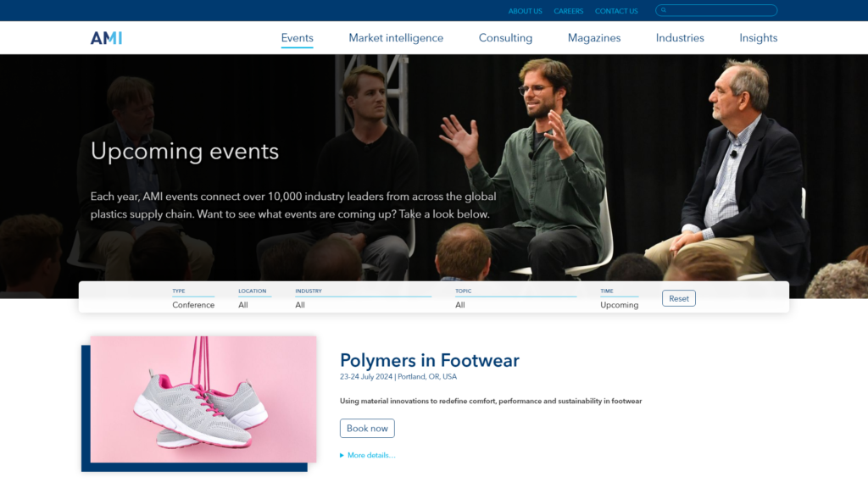Image resolution: width=868 pixels, height=488 pixels.
Task: Click the search magnifier icon
Action: click(x=663, y=10)
